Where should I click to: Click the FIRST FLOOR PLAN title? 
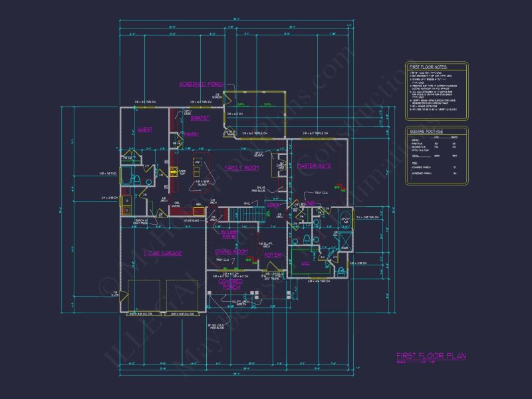tap(431, 356)
